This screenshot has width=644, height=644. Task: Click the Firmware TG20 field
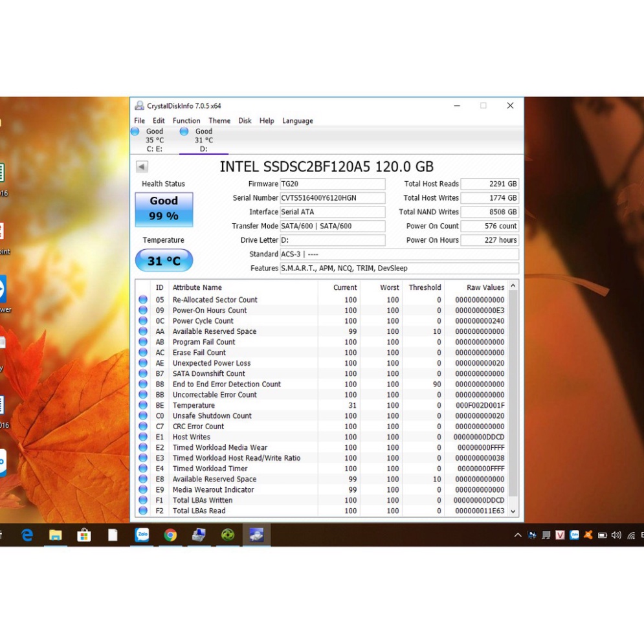pos(333,184)
